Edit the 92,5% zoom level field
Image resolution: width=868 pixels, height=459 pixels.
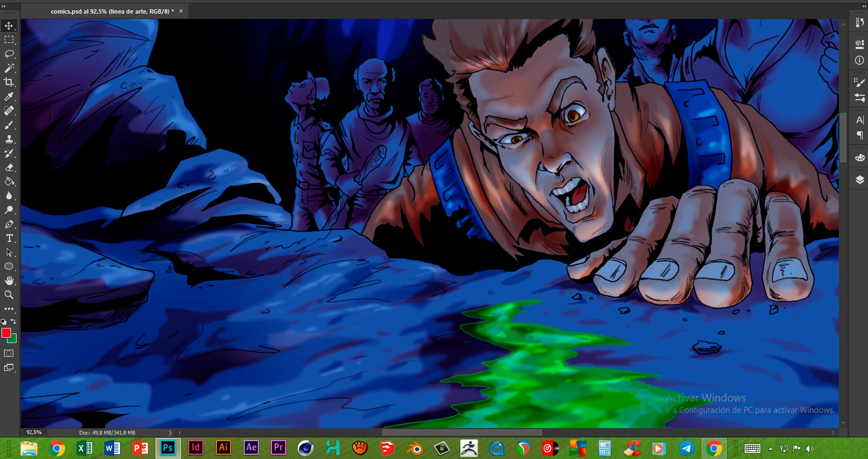click(34, 433)
